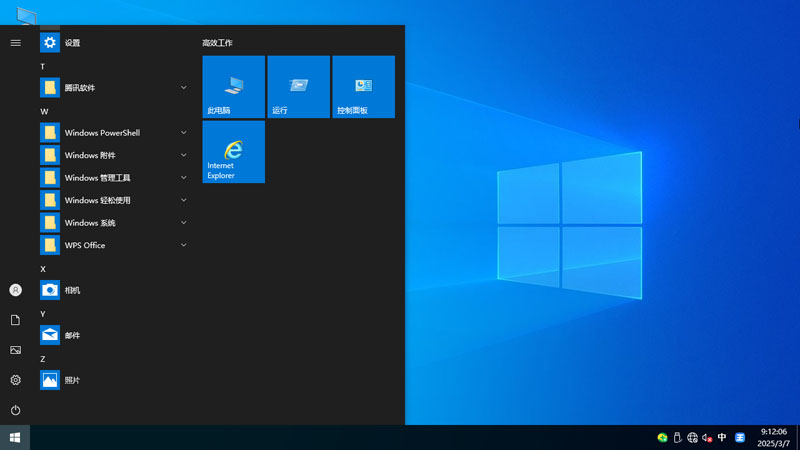Screen dimensions: 800x450
Task: Click the Windows 附件 folder icon
Action: click(x=50, y=155)
